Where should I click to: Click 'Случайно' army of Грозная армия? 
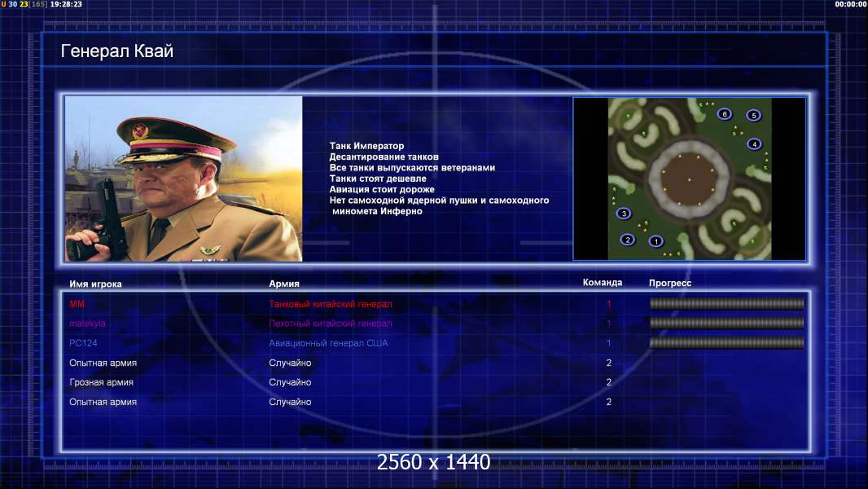click(290, 382)
